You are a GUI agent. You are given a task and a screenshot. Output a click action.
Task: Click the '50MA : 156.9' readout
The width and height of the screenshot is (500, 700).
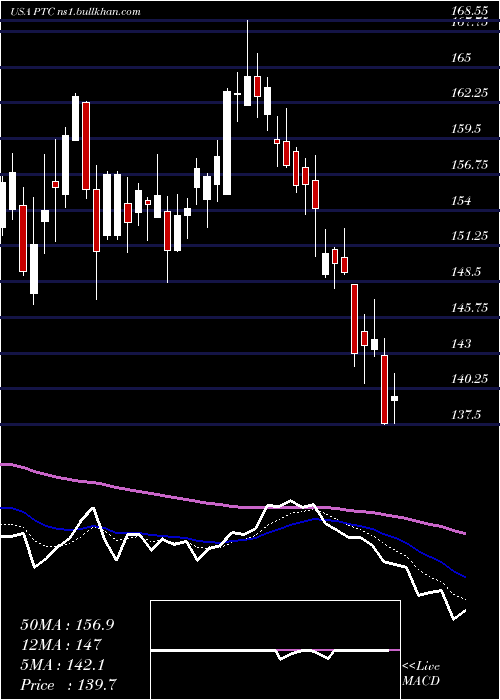(67, 625)
